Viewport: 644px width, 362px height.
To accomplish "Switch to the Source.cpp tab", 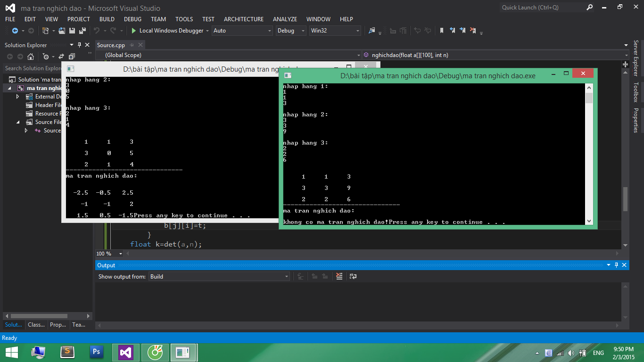I will (111, 45).
